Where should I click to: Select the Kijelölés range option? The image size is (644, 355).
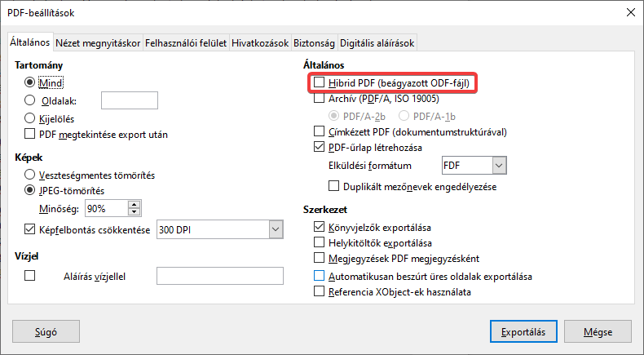(x=31, y=118)
